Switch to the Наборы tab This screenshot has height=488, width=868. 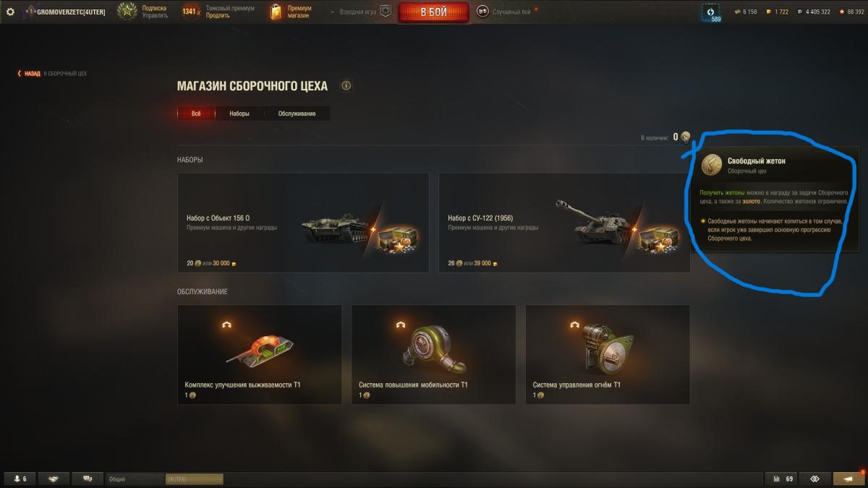click(x=239, y=114)
